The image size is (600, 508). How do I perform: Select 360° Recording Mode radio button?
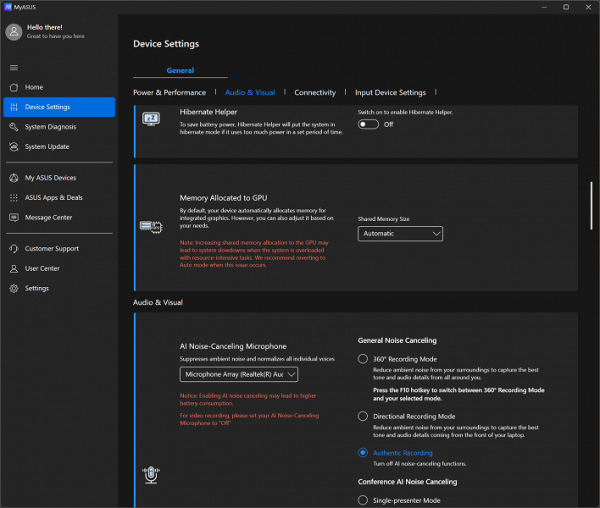[363, 358]
